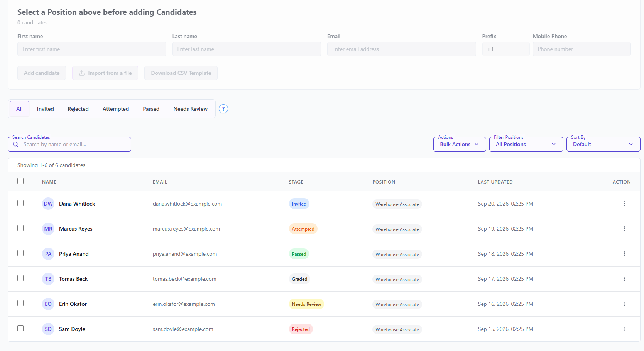Check Sam Doyle's row checkbox

point(20,328)
